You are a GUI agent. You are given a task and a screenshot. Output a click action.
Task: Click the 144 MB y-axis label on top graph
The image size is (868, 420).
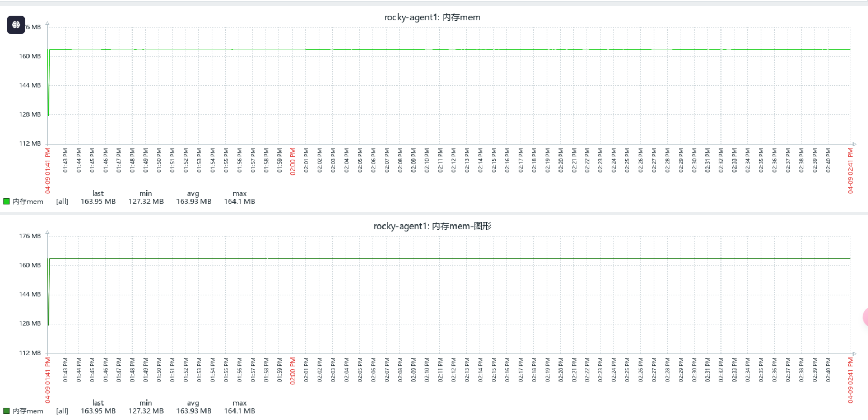[30, 85]
